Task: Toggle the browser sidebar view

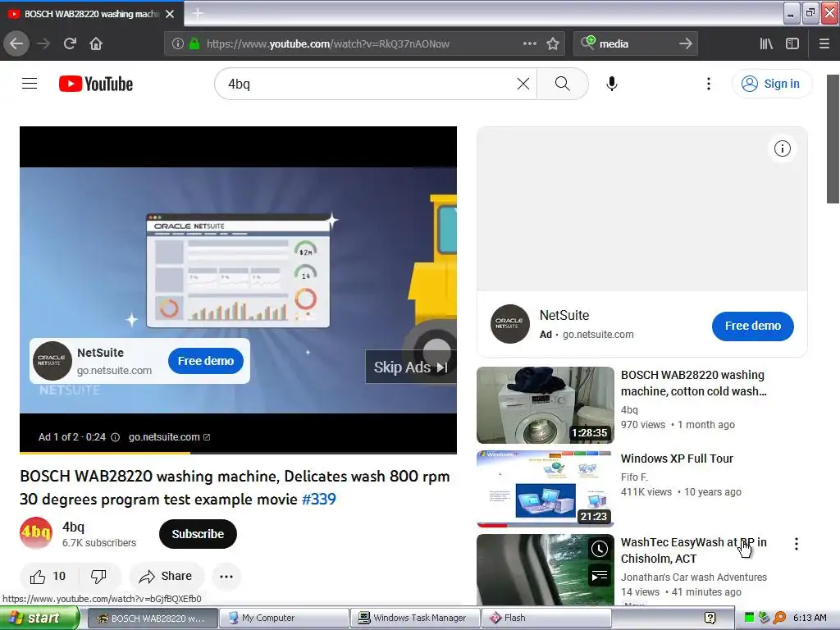Action: click(x=792, y=44)
